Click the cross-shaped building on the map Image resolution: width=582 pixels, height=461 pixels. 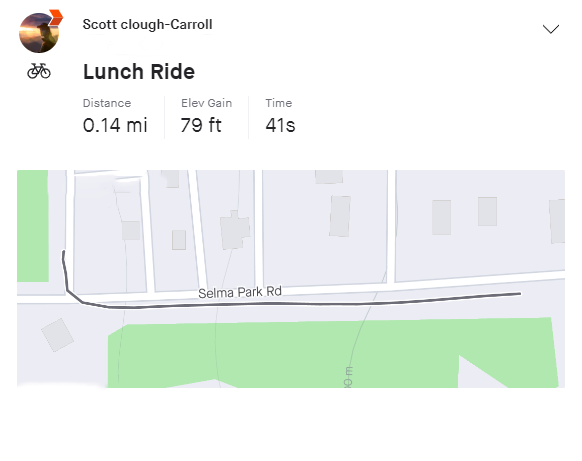click(x=235, y=230)
